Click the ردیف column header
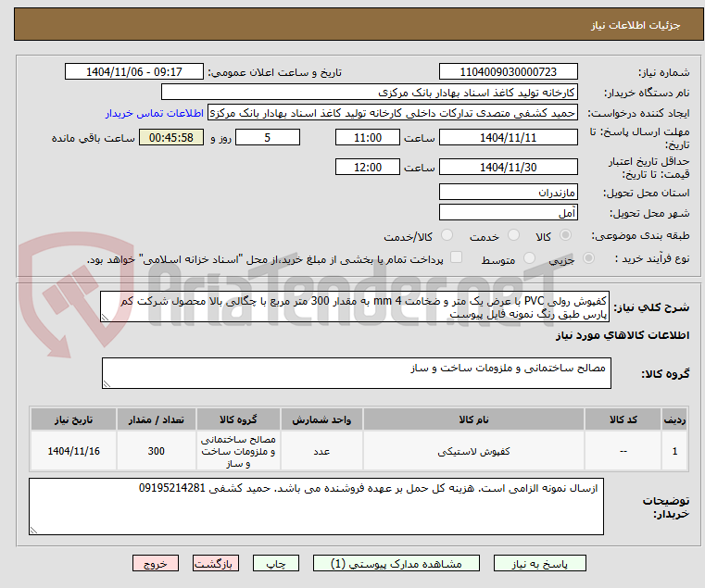 pyautogui.click(x=674, y=419)
